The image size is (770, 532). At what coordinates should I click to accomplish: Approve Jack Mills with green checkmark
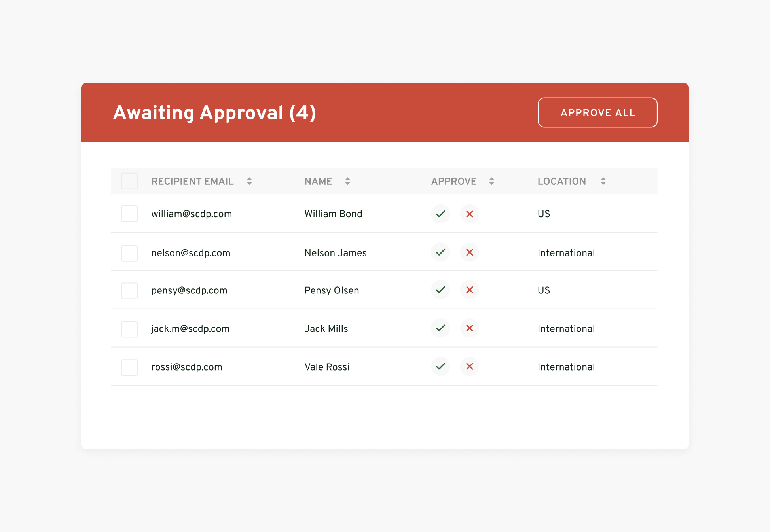[x=440, y=328]
